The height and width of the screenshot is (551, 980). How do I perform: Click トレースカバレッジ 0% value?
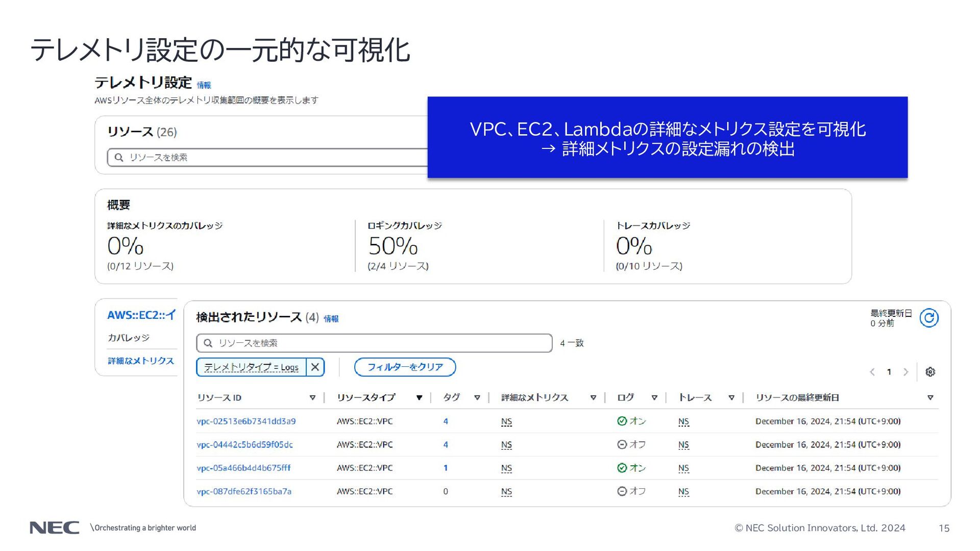pos(634,246)
